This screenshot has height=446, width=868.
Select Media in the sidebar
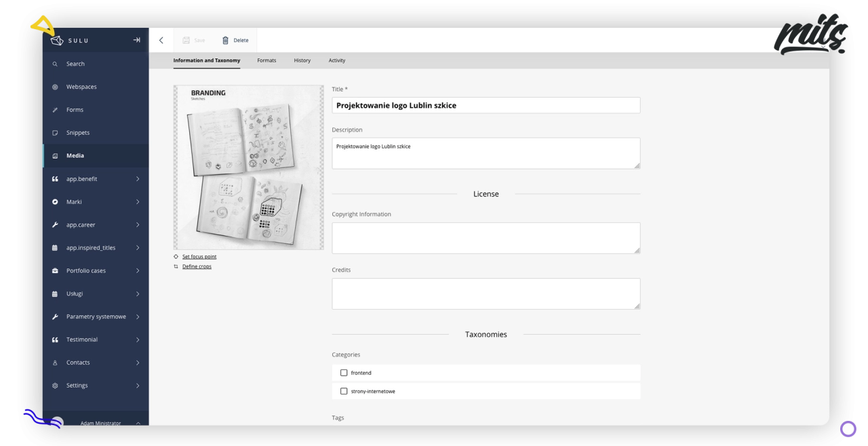(x=96, y=156)
